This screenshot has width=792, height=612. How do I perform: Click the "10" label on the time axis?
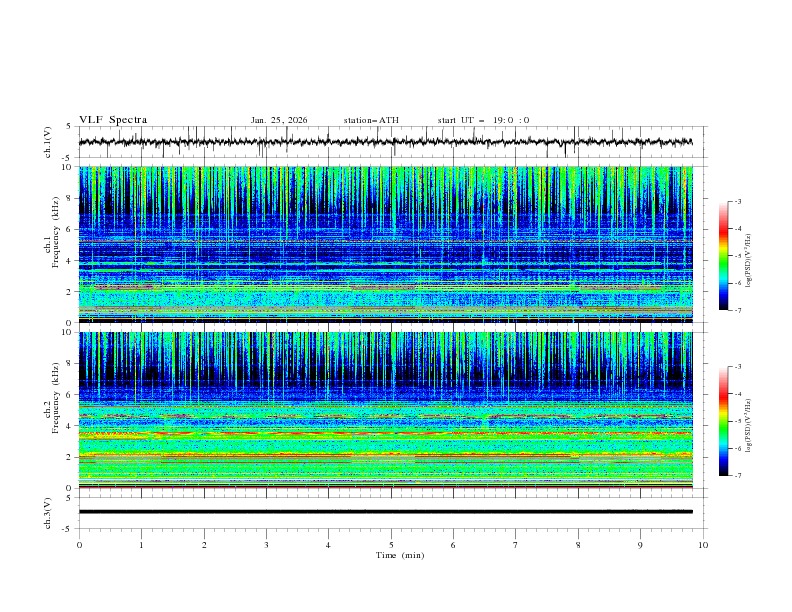coord(703,545)
